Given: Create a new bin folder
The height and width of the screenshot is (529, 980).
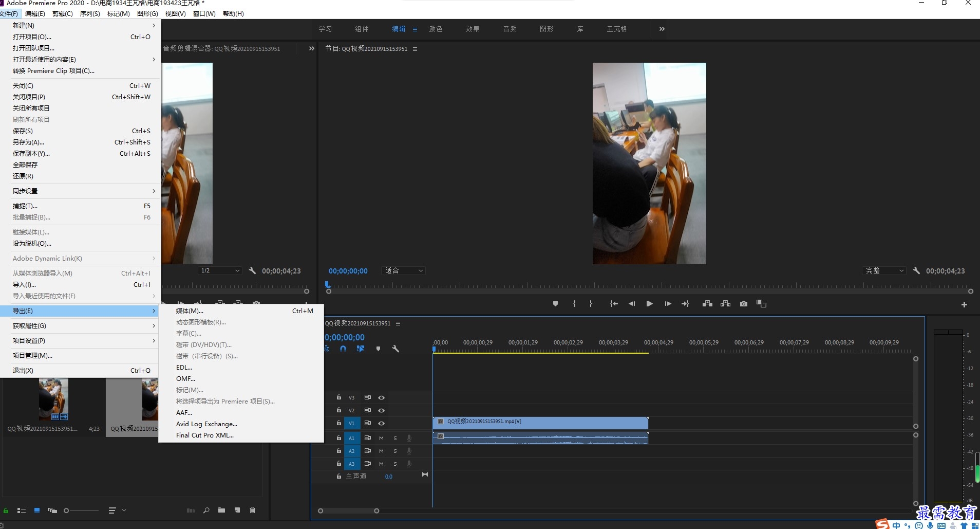Looking at the screenshot, I should pyautogui.click(x=221, y=510).
